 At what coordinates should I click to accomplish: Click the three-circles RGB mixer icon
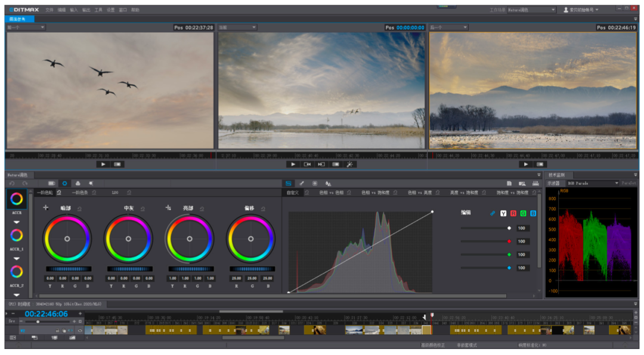pos(78,183)
